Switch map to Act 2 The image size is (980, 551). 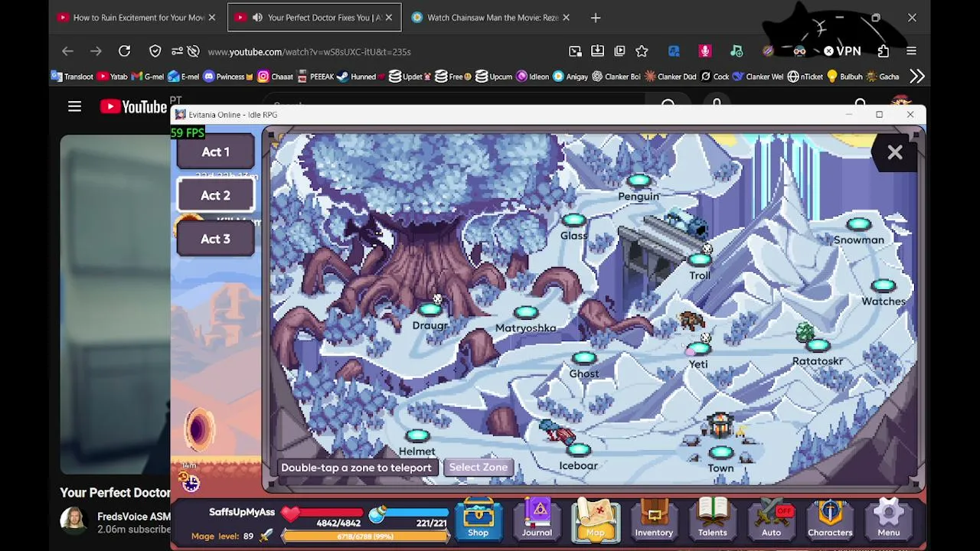pyautogui.click(x=215, y=195)
